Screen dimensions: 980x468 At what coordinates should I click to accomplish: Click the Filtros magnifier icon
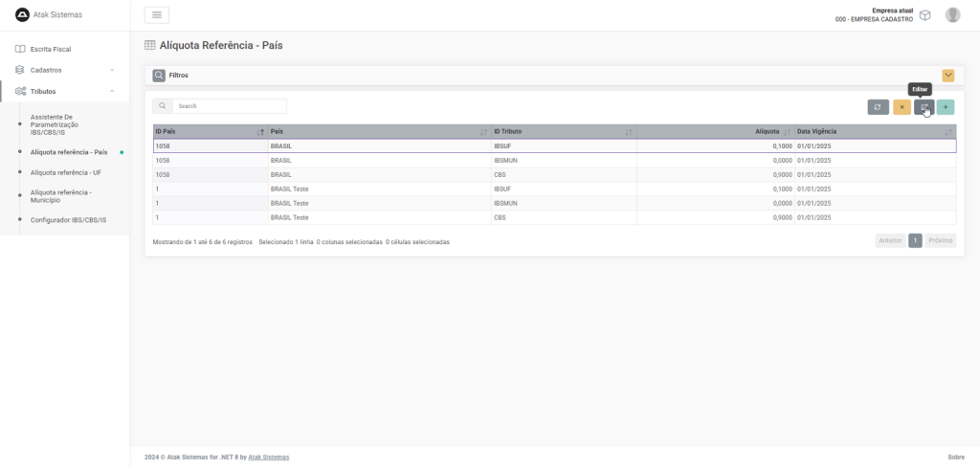(x=159, y=75)
